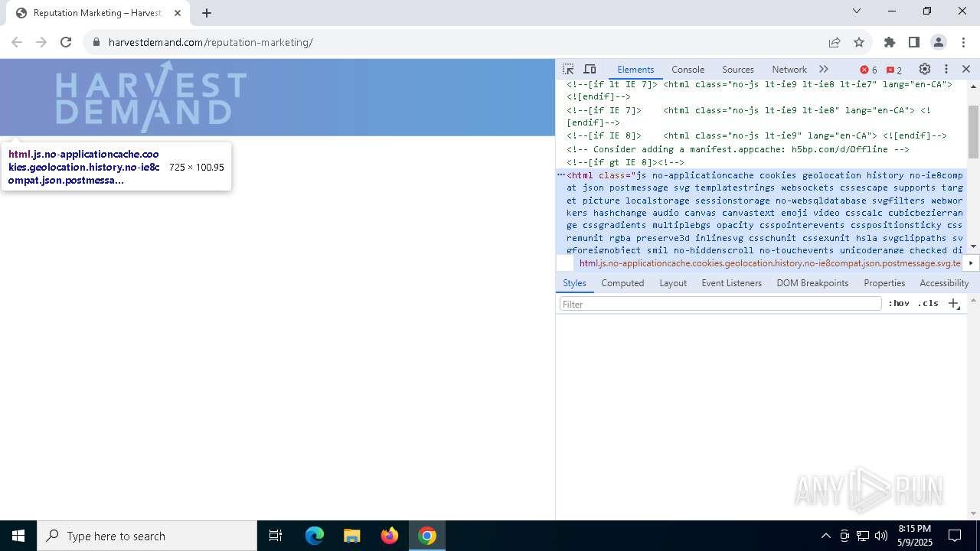Close the DevTools panel

966,69
